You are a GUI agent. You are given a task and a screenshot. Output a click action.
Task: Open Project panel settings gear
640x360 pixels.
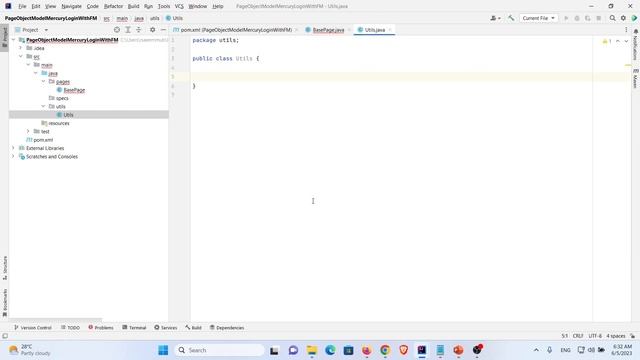pyautogui.click(x=152, y=30)
